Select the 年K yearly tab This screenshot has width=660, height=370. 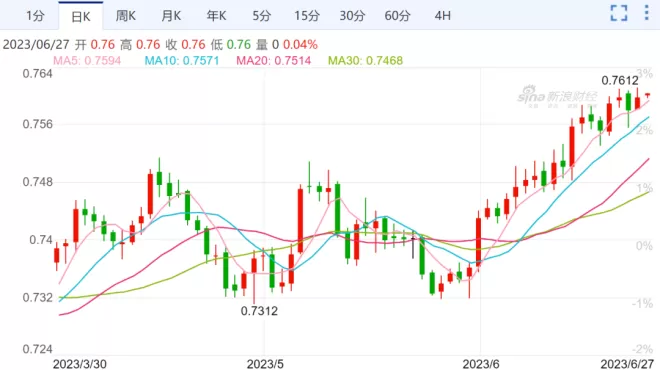pyautogui.click(x=217, y=16)
